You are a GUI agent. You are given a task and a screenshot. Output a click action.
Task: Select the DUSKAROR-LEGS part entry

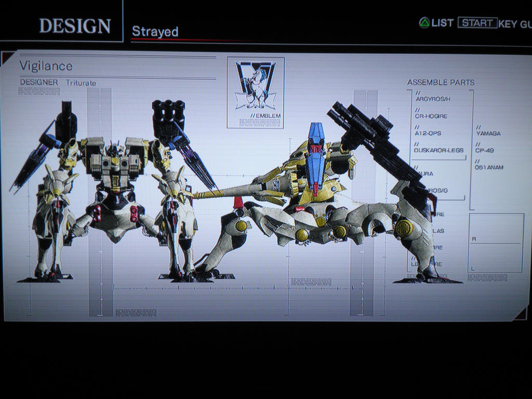(x=438, y=150)
